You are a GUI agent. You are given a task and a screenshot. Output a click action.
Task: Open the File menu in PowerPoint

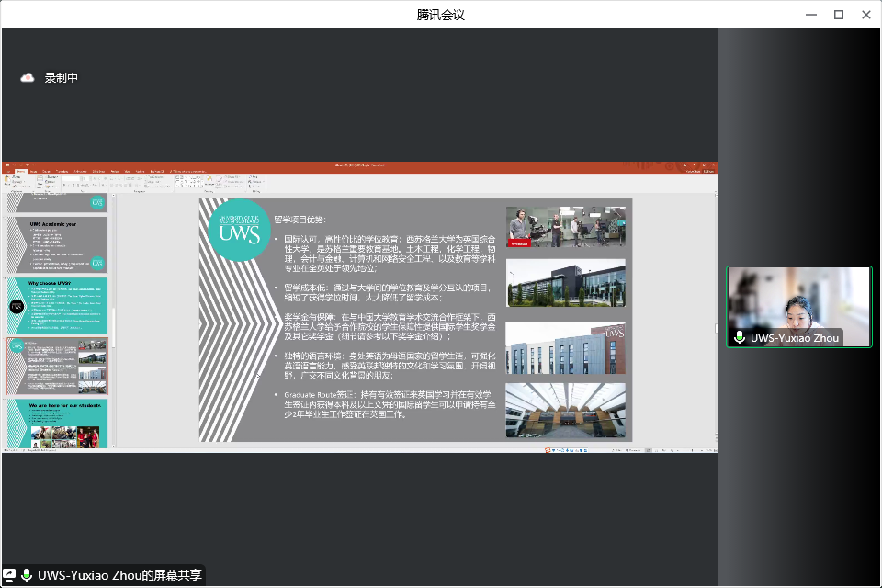pos(8,171)
